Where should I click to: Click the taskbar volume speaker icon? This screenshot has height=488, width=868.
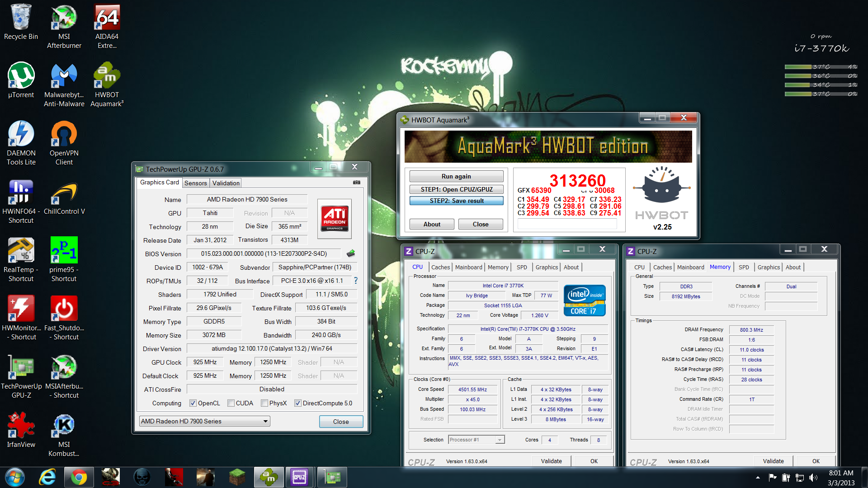click(x=813, y=478)
